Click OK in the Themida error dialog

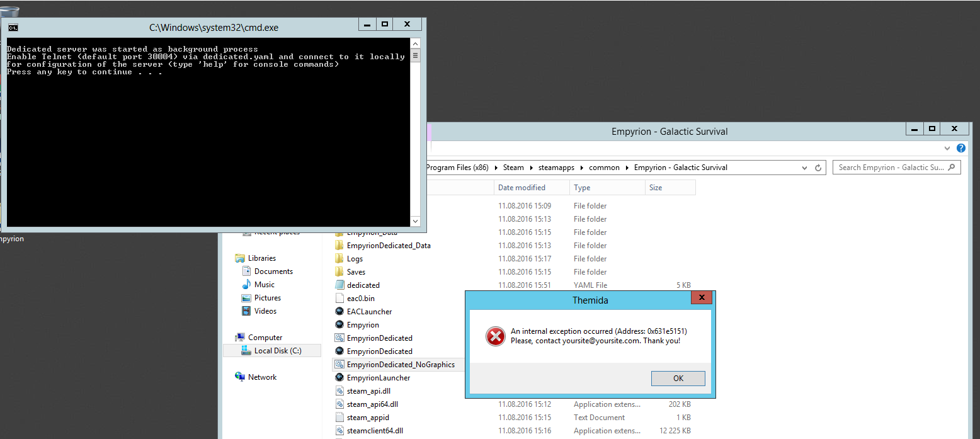pos(678,379)
